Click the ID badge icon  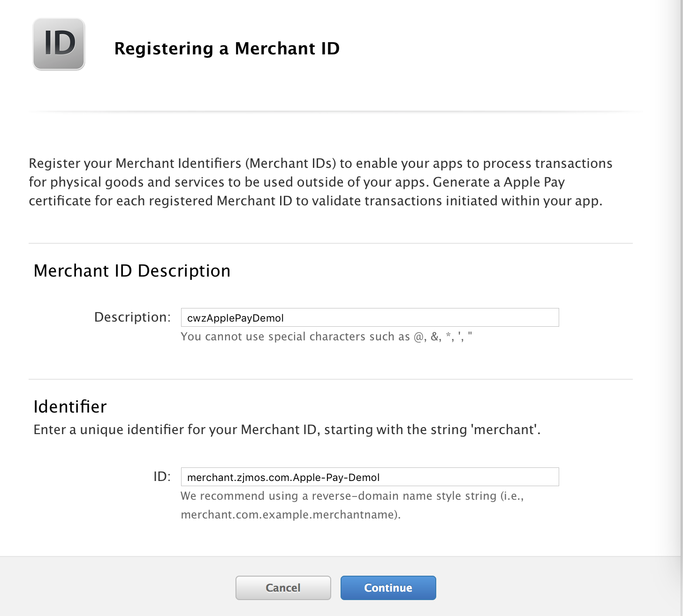tap(59, 44)
